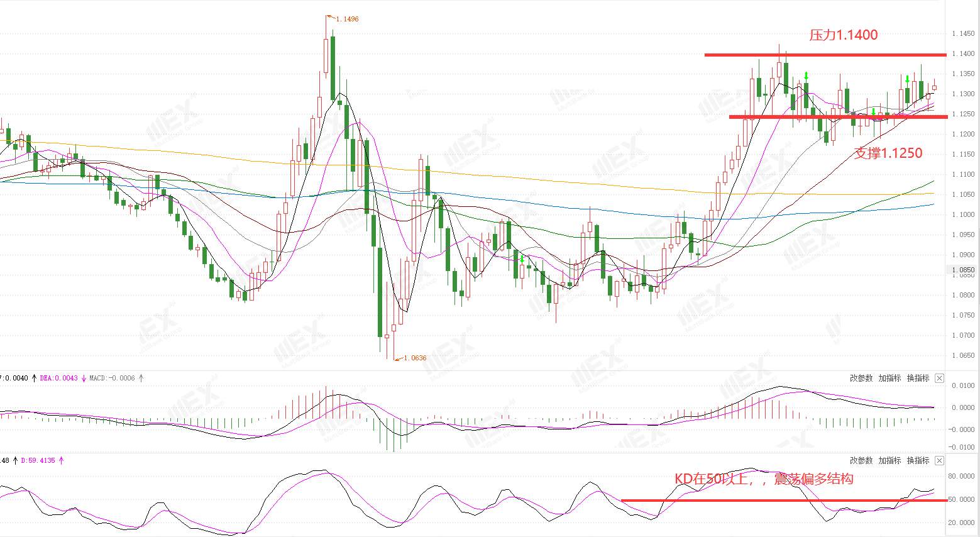Click the 1.1350 price axis label
980x537 pixels.
(x=963, y=74)
